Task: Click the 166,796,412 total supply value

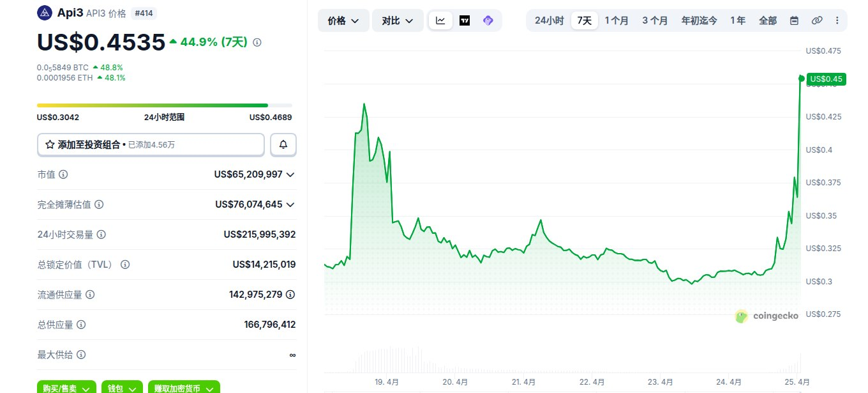Action: point(270,325)
